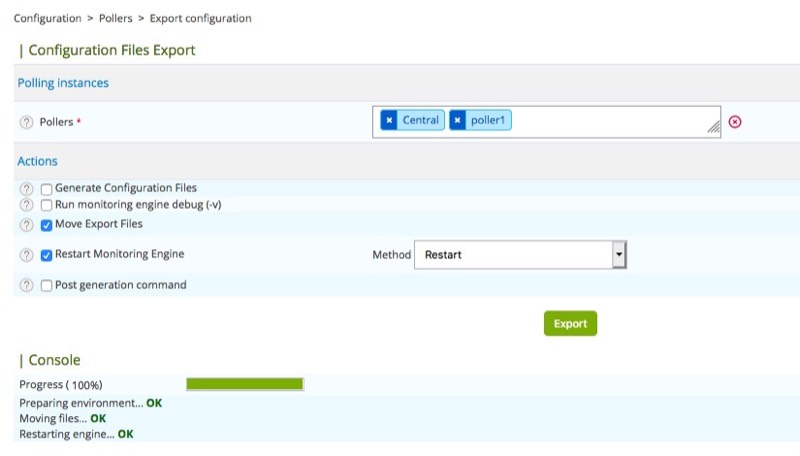Click inside the Pollers selection field
This screenshot has width=800, height=456.
(610, 121)
